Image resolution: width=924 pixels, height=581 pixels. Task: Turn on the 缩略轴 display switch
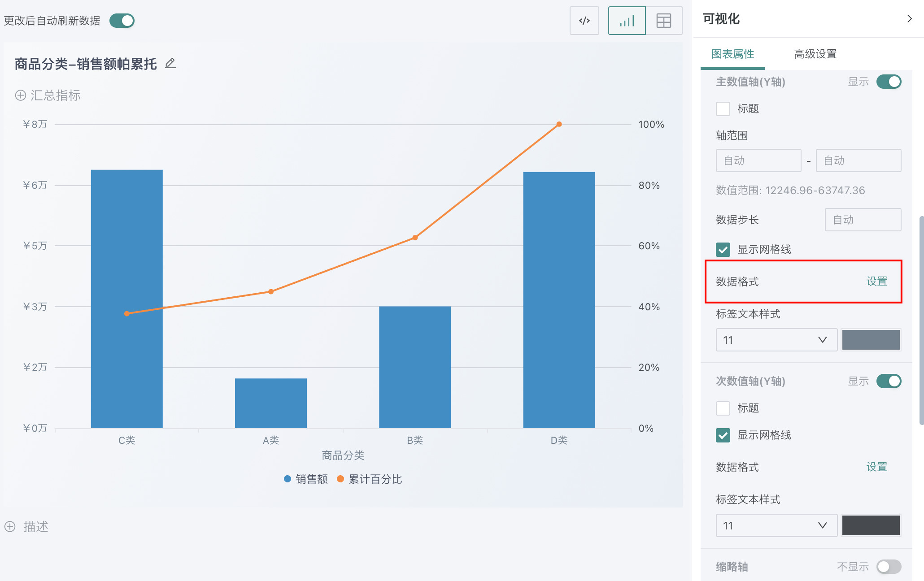click(x=889, y=566)
